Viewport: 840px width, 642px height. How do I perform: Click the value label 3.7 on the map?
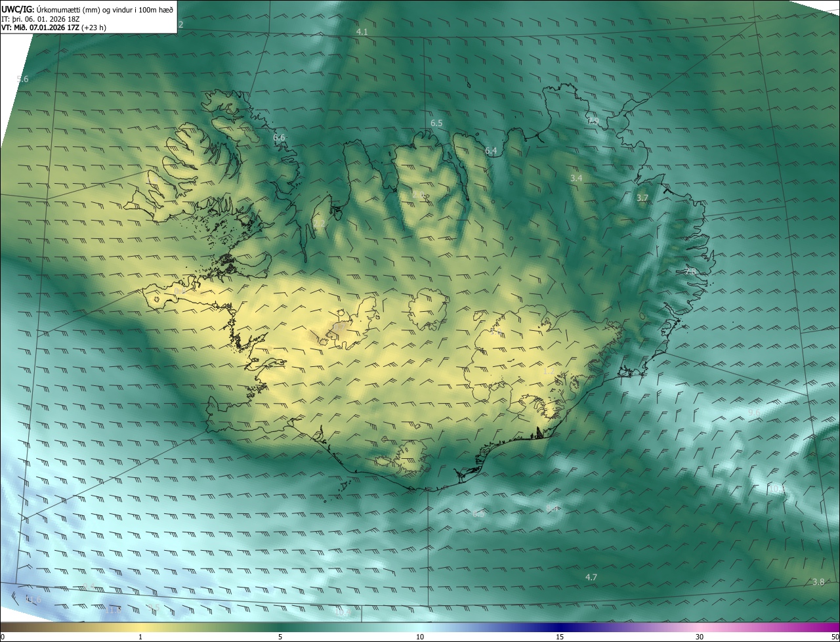point(642,198)
